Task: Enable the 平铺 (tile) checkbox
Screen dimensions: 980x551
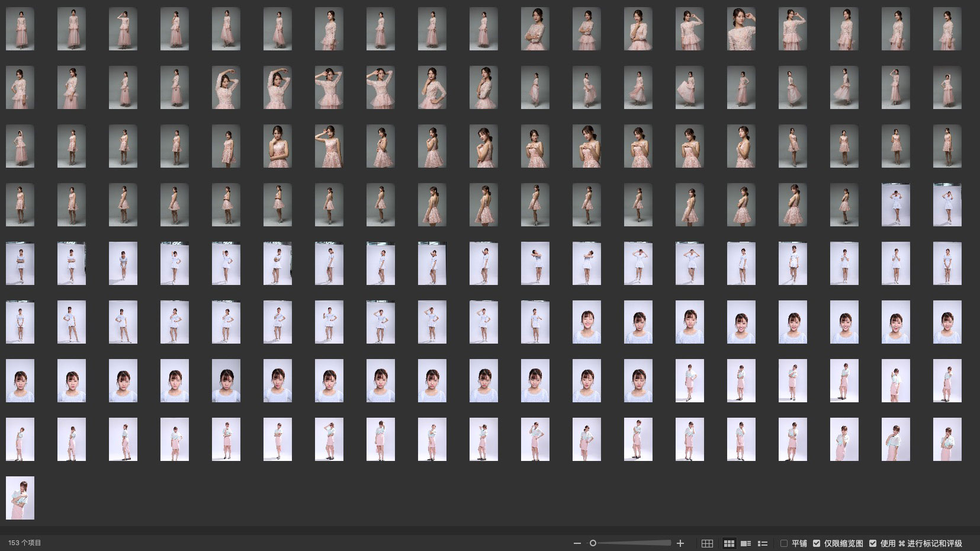Action: pos(784,543)
